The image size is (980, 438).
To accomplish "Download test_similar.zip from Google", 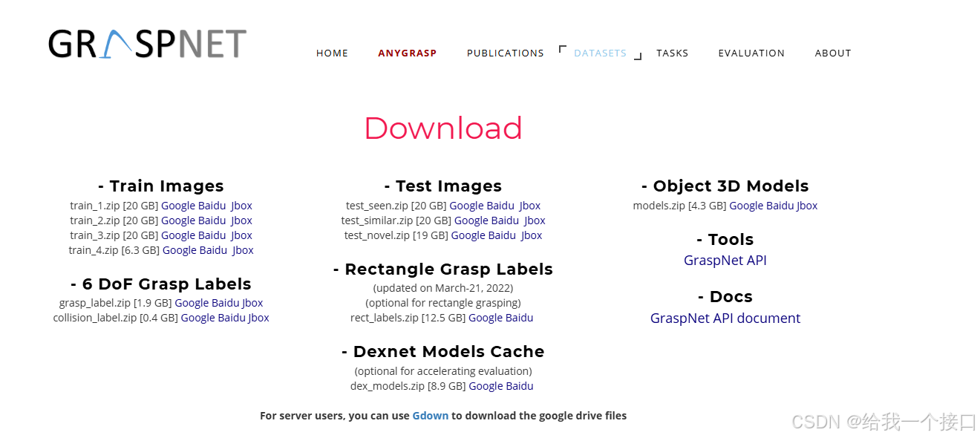I will click(471, 220).
